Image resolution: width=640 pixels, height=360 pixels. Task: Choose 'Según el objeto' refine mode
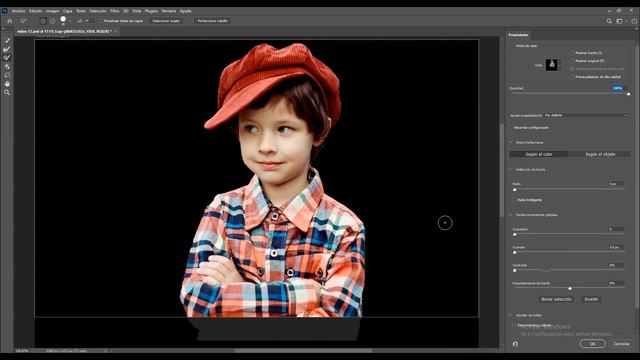[600, 154]
